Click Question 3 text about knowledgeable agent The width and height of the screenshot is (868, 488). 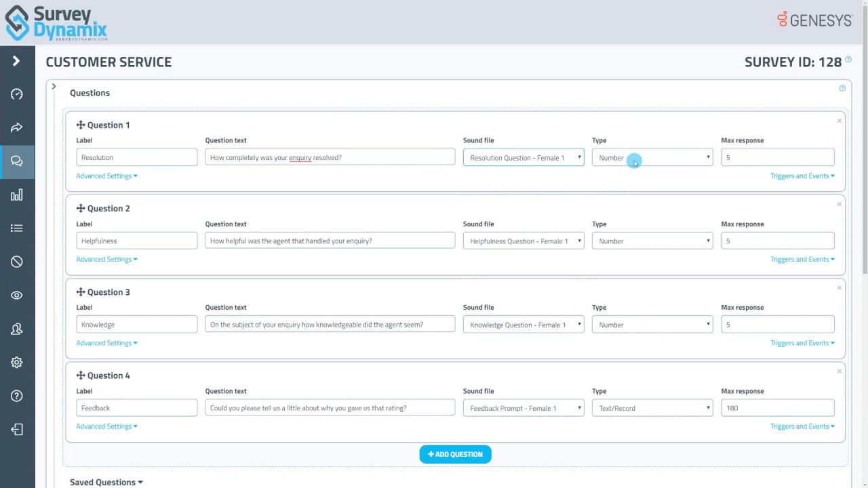330,325
